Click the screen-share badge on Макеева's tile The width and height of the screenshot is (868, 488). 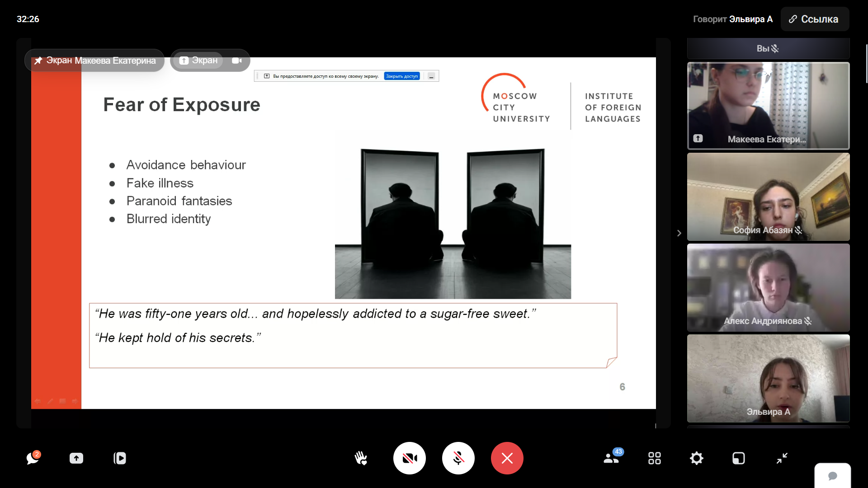698,138
